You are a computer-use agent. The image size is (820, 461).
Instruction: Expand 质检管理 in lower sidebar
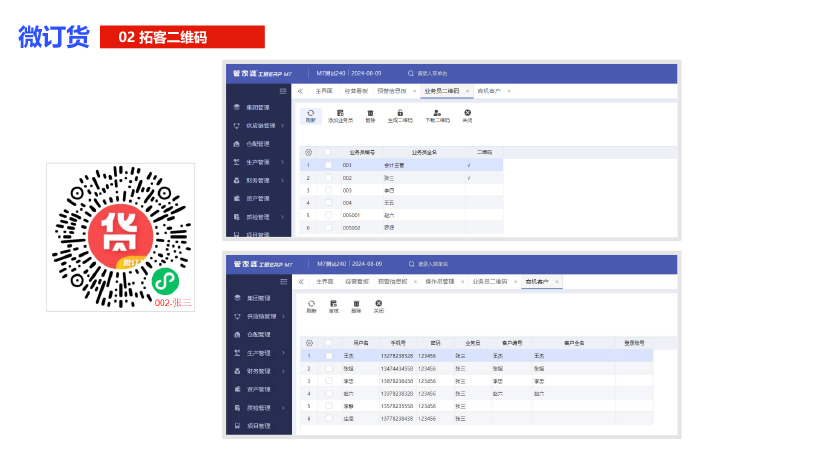(258, 408)
